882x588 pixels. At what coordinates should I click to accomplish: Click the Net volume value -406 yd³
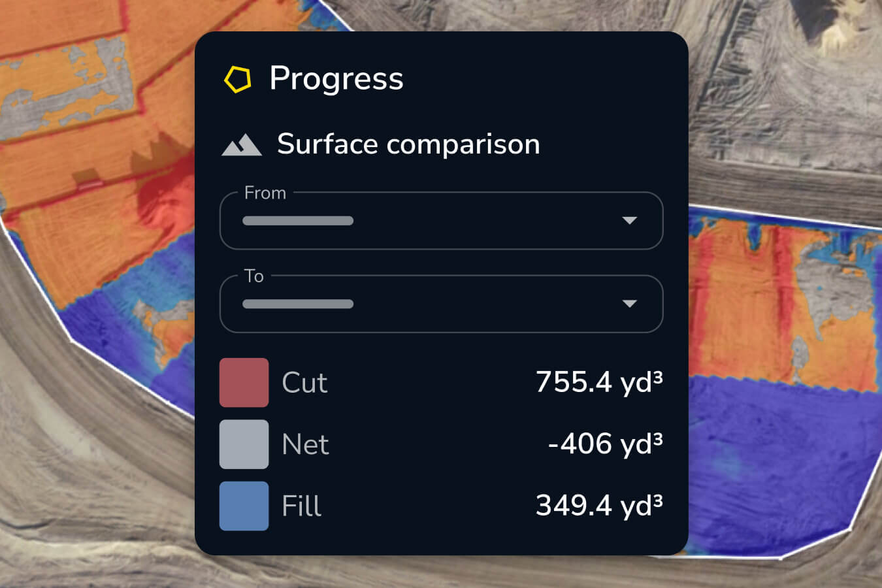point(605,444)
